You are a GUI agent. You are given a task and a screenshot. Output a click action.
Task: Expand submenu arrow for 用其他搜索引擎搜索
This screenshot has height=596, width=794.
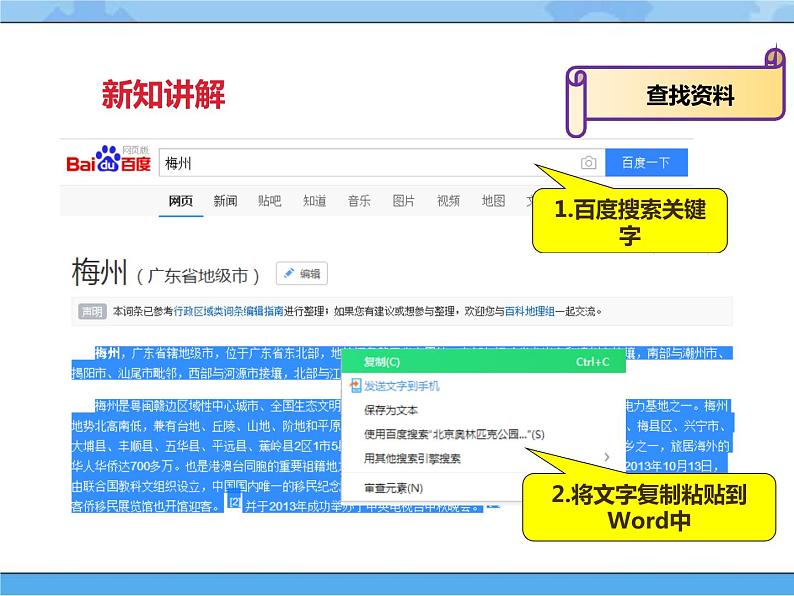(607, 457)
